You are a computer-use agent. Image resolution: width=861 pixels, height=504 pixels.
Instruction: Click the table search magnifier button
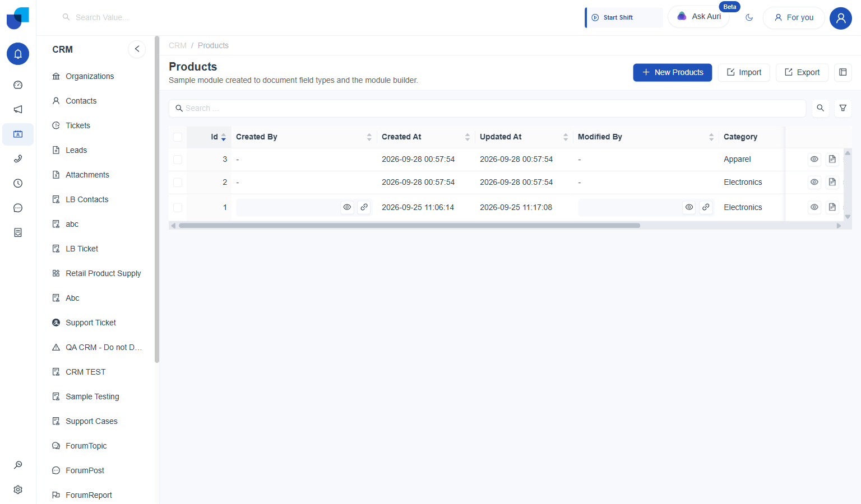click(821, 108)
